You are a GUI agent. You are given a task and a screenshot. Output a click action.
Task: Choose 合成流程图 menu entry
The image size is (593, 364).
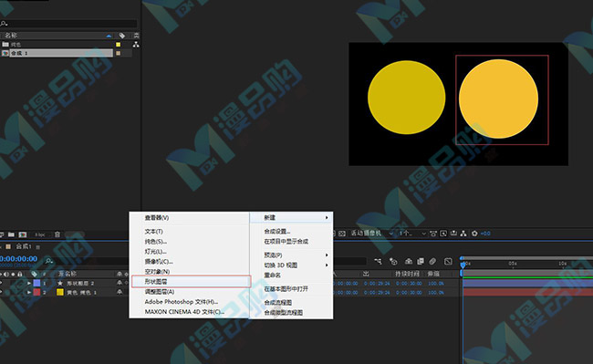tap(291, 302)
